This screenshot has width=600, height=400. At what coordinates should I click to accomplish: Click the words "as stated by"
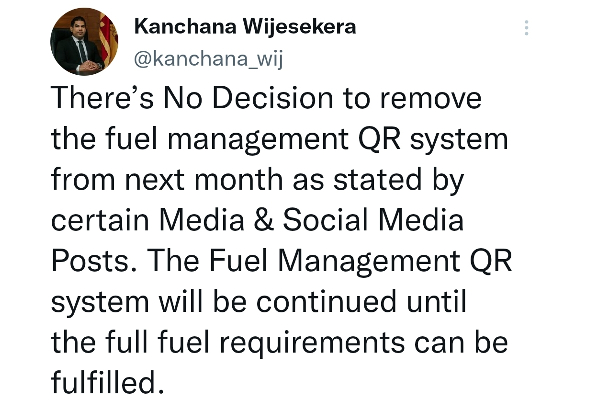[378, 180]
